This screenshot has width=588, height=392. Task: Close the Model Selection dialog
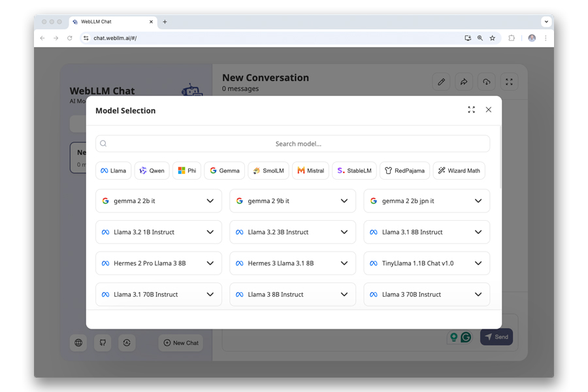[x=488, y=110]
